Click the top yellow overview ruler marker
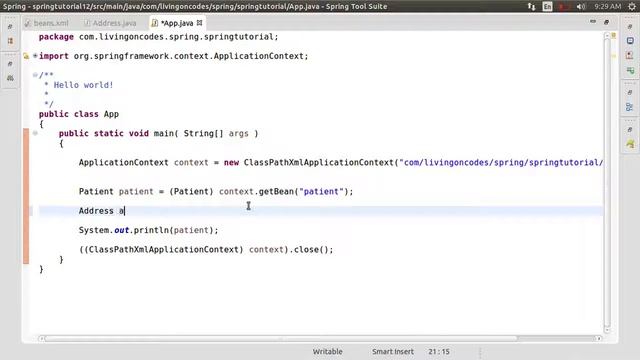 613,36
